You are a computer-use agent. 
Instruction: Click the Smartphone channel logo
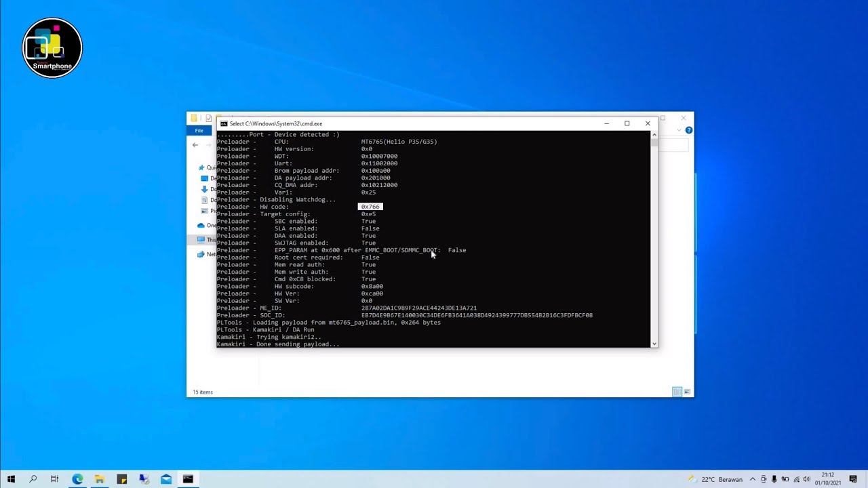click(52, 48)
